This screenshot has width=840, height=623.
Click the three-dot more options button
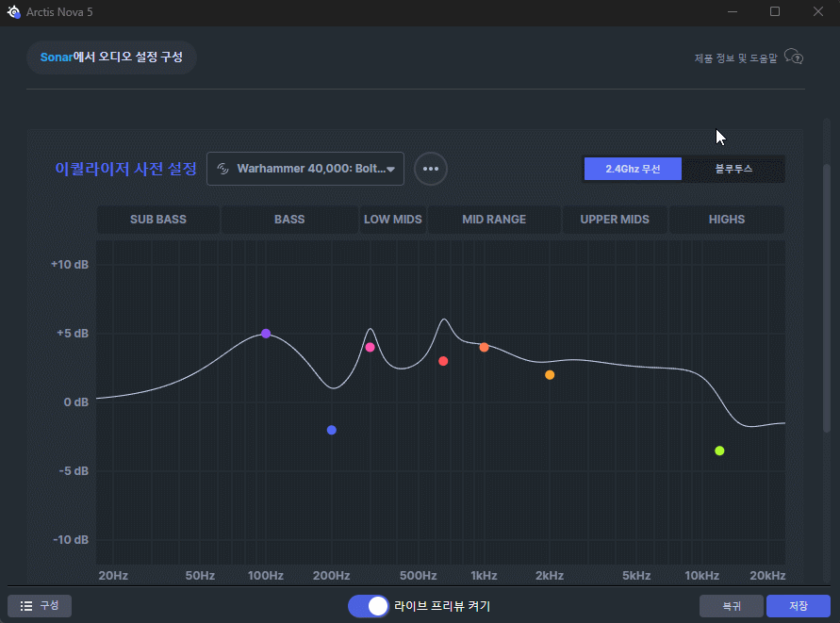click(x=431, y=169)
